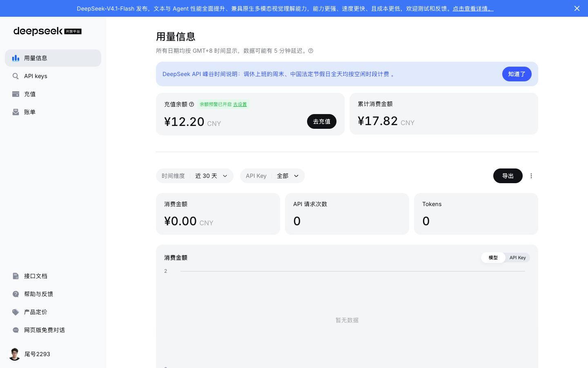Open 账单 page in sidebar

[53, 112]
